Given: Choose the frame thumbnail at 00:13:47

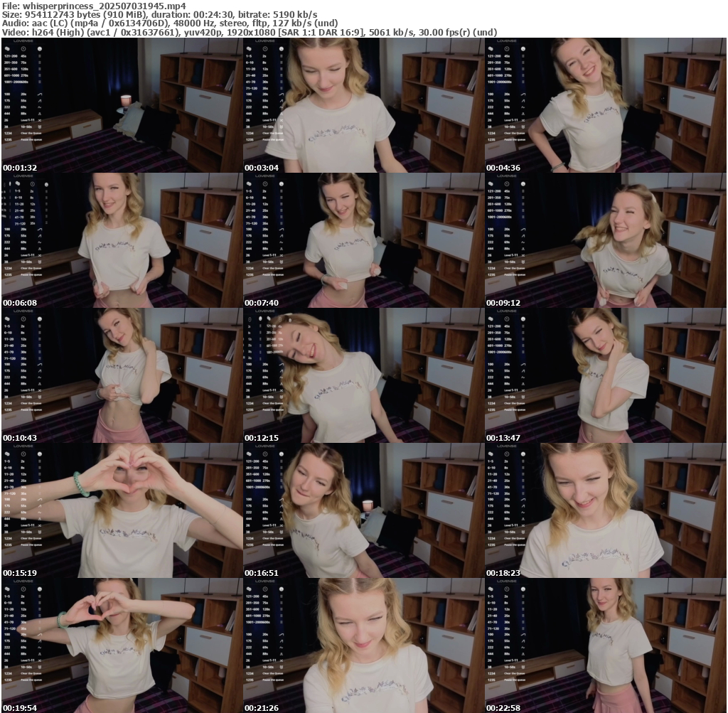Looking at the screenshot, I should click(606, 375).
